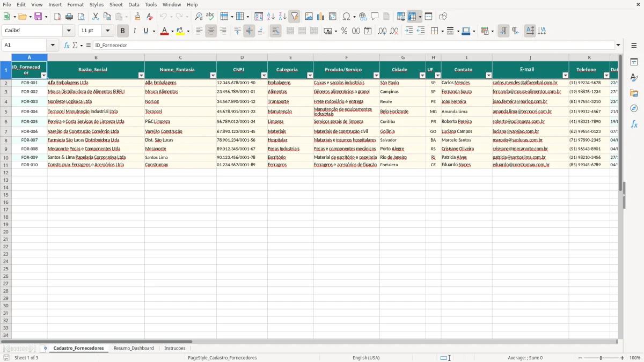Image resolution: width=644 pixels, height=362 pixels.
Task: Select cell with carlos.mendes@alfaembal.com.br
Action: pos(530,83)
